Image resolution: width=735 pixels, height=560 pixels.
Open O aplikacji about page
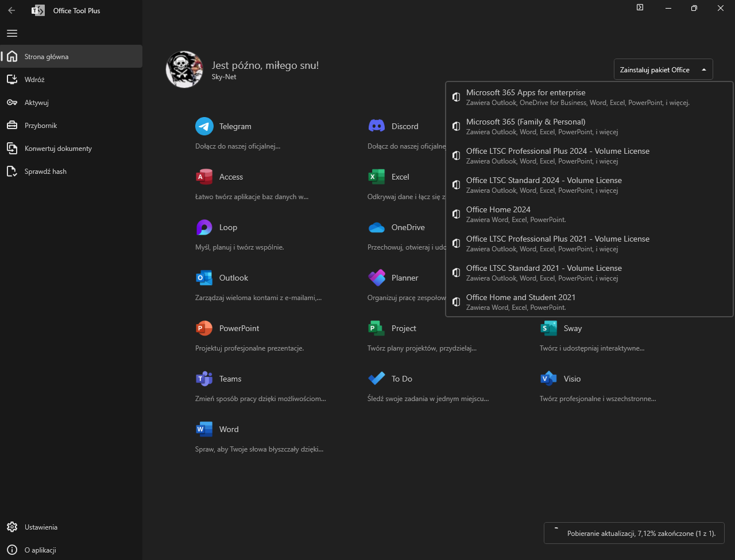[71, 550]
